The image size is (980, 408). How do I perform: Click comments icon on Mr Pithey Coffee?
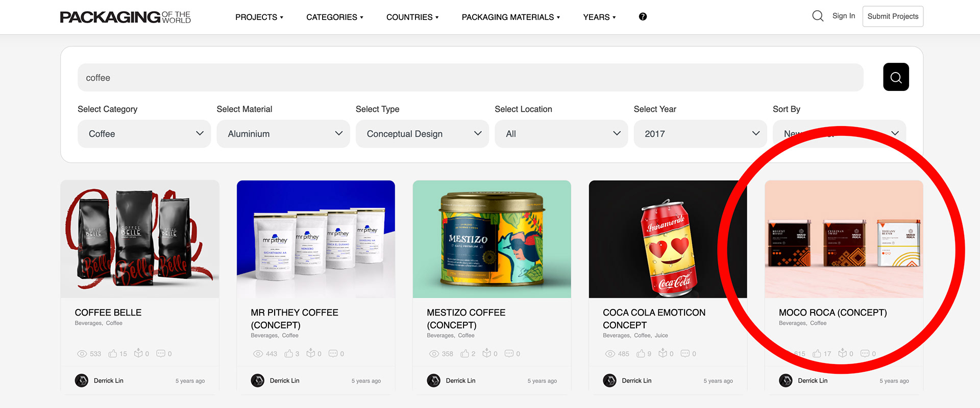coord(333,353)
